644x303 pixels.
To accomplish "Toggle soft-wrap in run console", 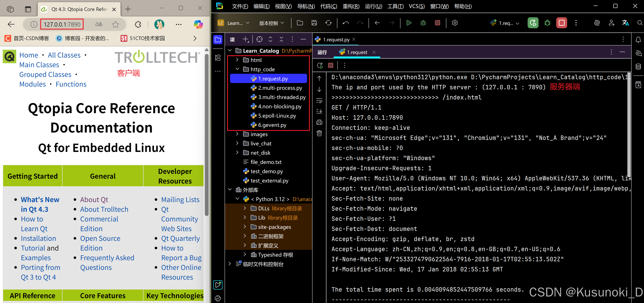I will pyautogui.click(x=319, y=101).
